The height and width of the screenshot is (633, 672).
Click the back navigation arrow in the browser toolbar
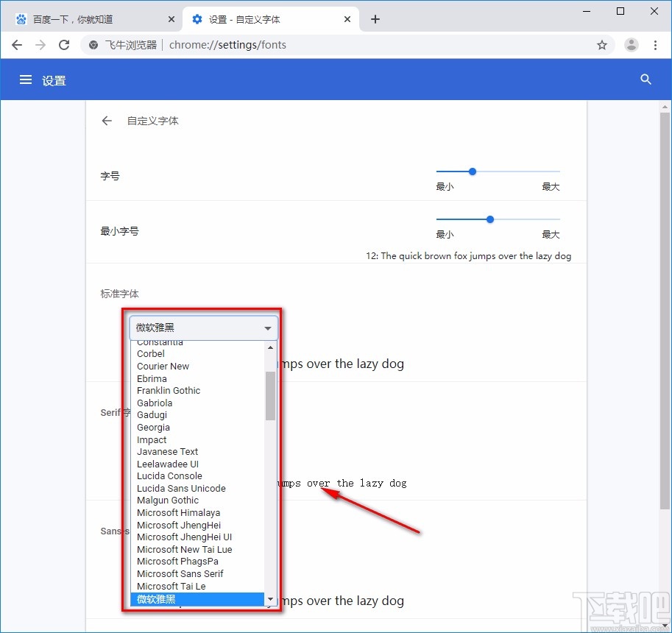(x=16, y=45)
